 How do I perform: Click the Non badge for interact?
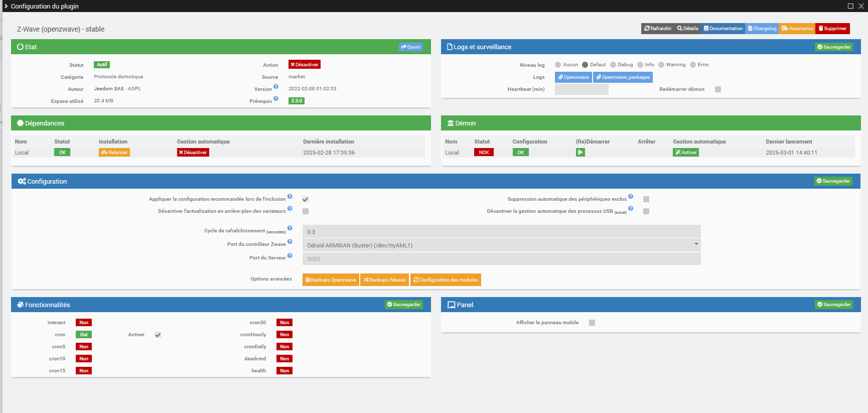point(84,323)
